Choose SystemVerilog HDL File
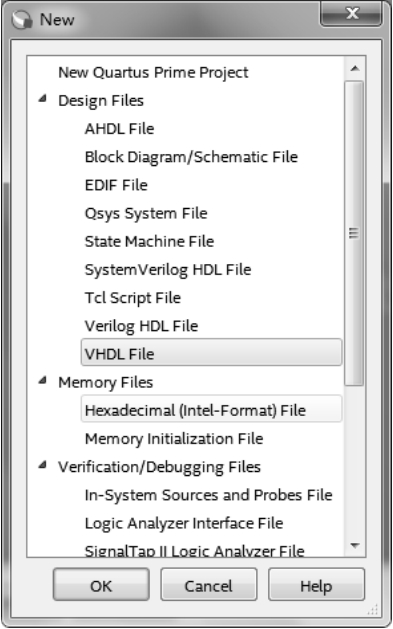Viewport: 393px width, 629px height. tap(168, 270)
